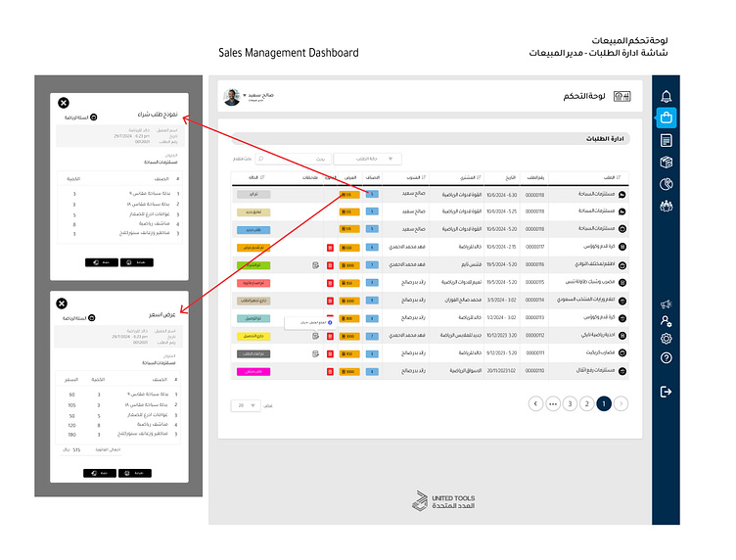Click the yellow status badge of order 00000112
This screenshot has height=560, width=736.
pyautogui.click(x=253, y=336)
